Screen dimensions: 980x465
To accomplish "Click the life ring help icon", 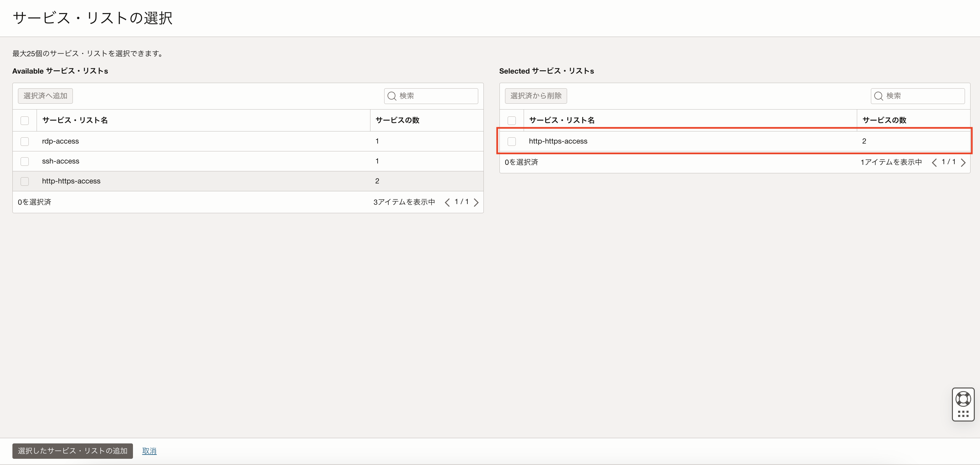I will point(963,399).
